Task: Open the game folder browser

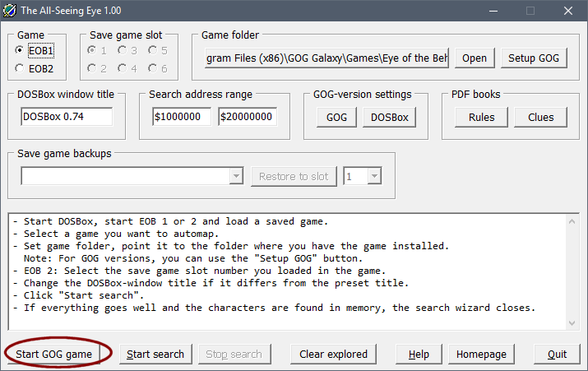Action: pos(474,58)
